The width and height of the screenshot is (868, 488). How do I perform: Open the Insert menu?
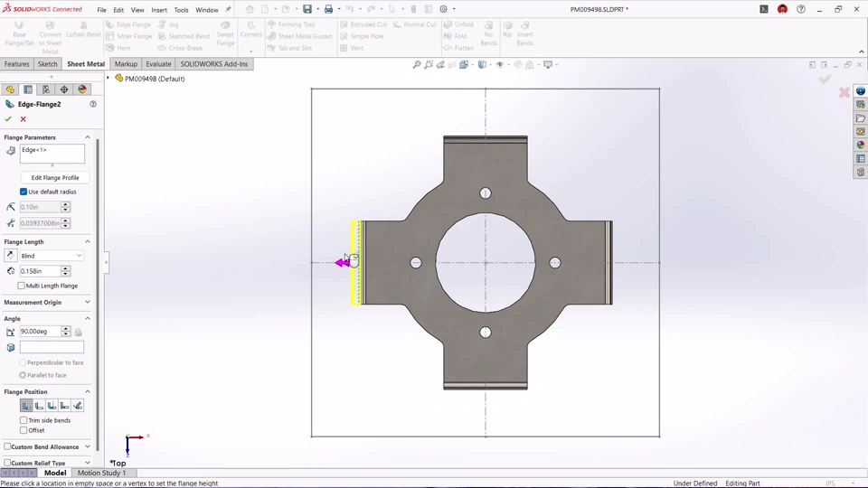[159, 10]
